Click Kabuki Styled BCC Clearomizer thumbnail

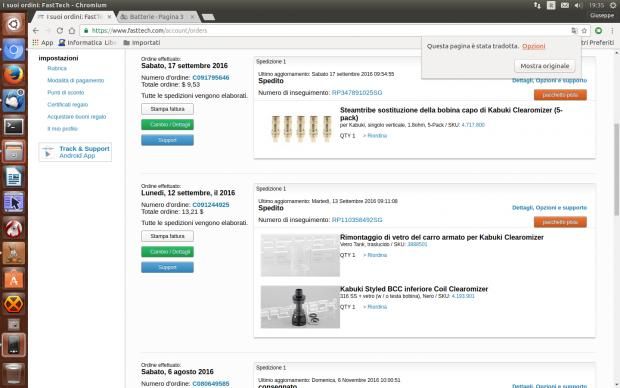click(x=300, y=307)
